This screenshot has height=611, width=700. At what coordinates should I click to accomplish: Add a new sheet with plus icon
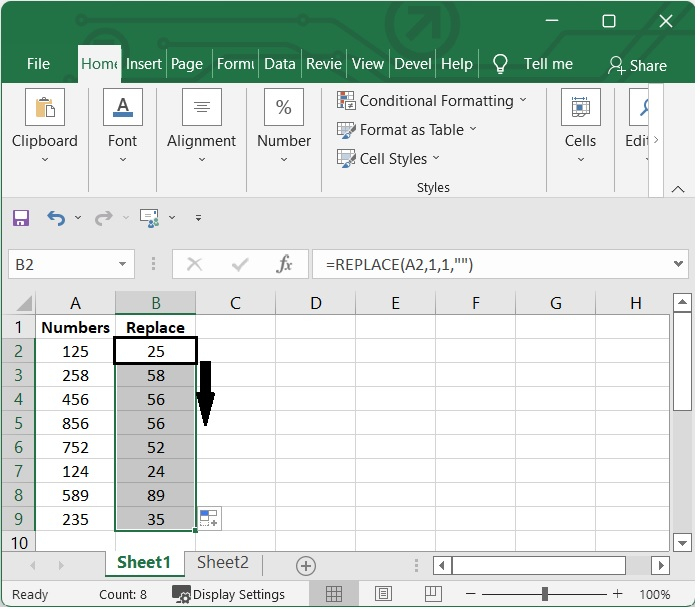pyautogui.click(x=306, y=566)
